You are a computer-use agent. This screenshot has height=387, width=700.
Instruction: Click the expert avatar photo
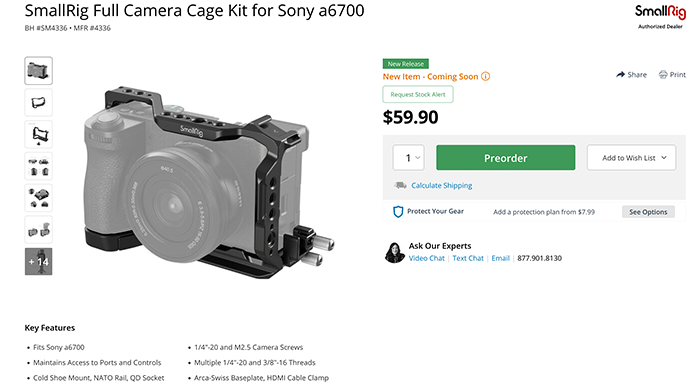(x=394, y=252)
